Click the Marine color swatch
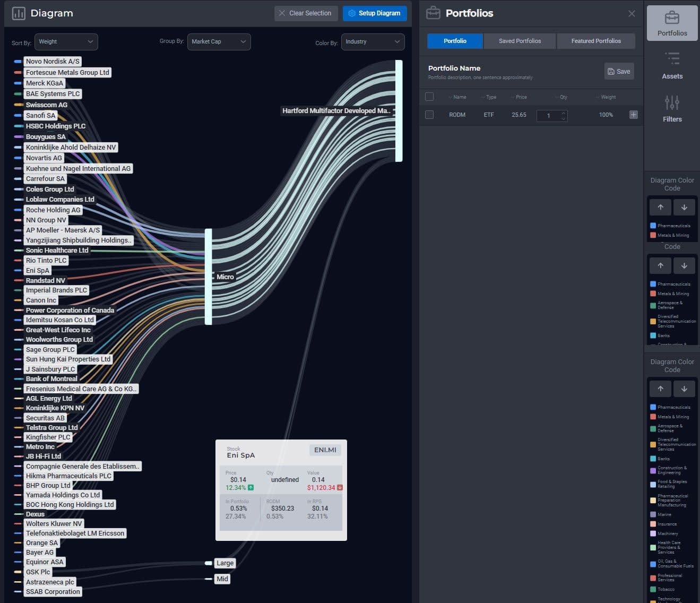Viewport: 700px width, 603px height. click(x=653, y=514)
